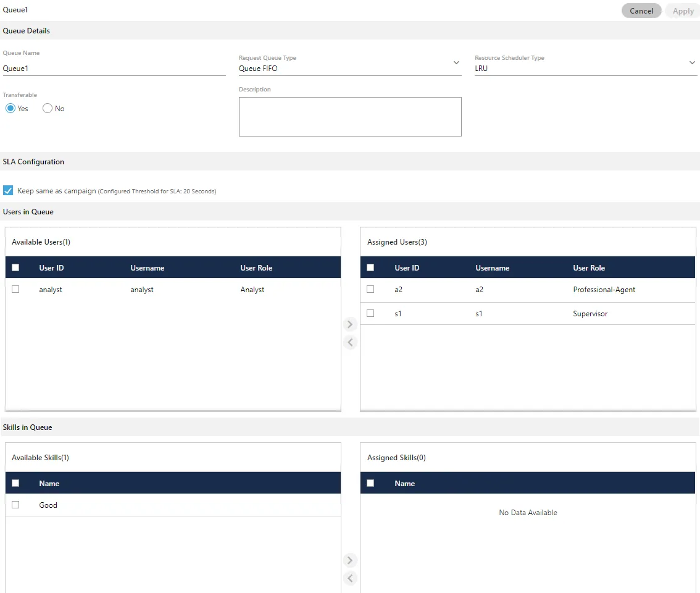Check the analyst user row checkbox
Viewport: 700px width, 593px height.
[15, 289]
